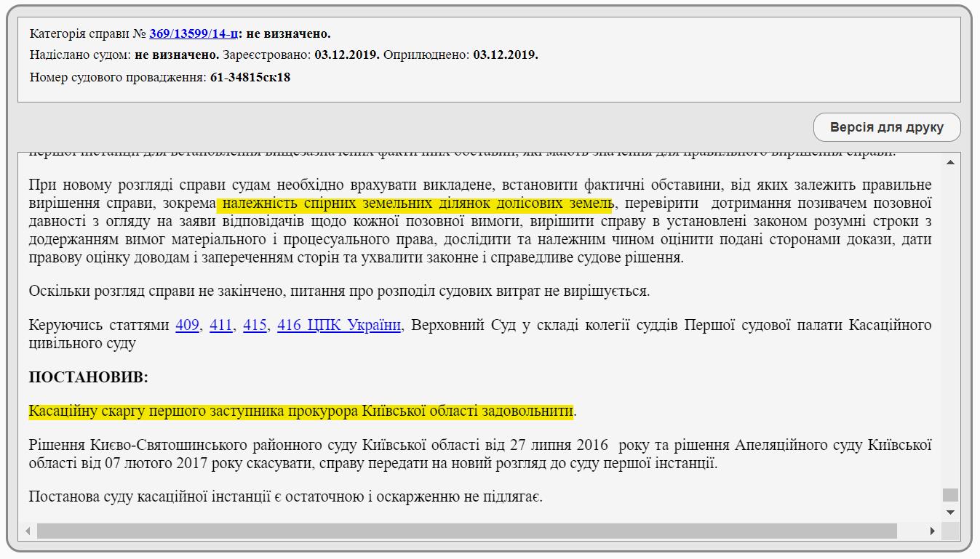The image size is (980, 559).
Task: Click the Версія для друку button
Action: click(886, 127)
